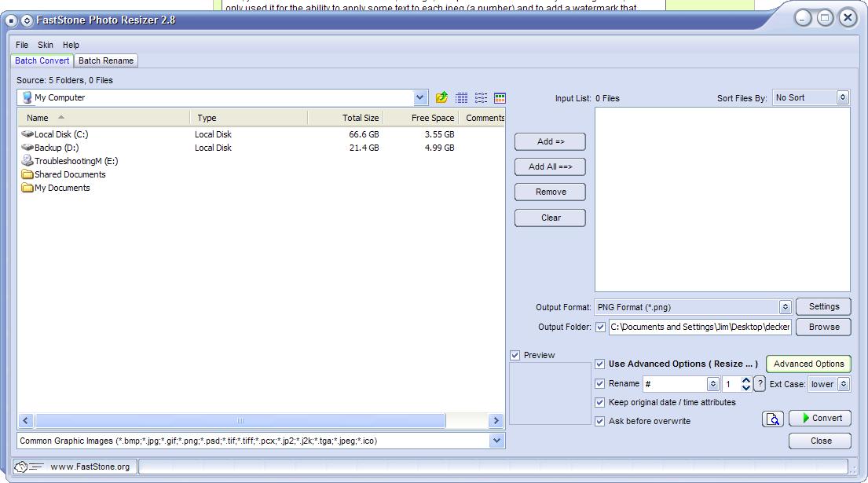Click the Comments column header
Screen dimensions: 868x483
pyautogui.click(x=482, y=118)
